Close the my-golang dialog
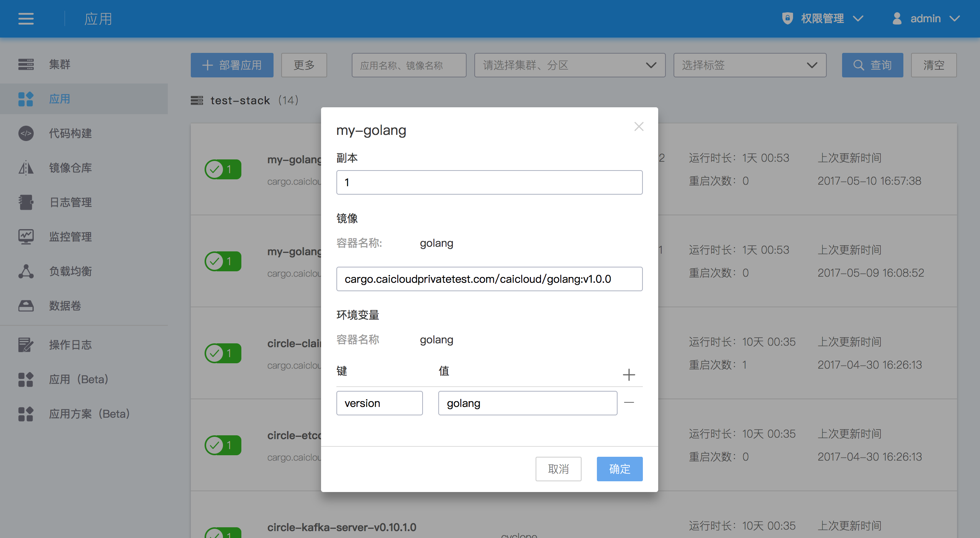The image size is (980, 538). [x=639, y=126]
